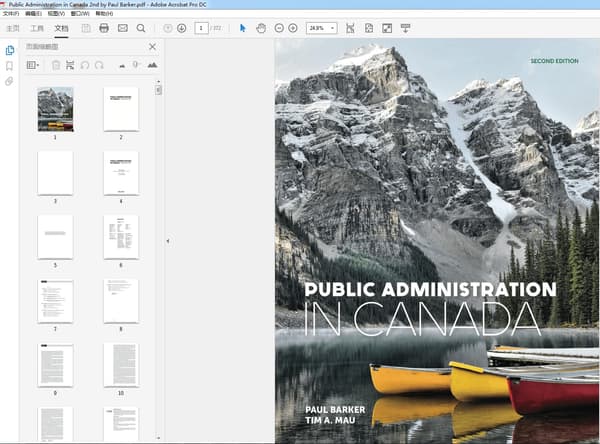This screenshot has width=600, height=444.
Task: Click the Save file icon
Action: (x=86, y=28)
